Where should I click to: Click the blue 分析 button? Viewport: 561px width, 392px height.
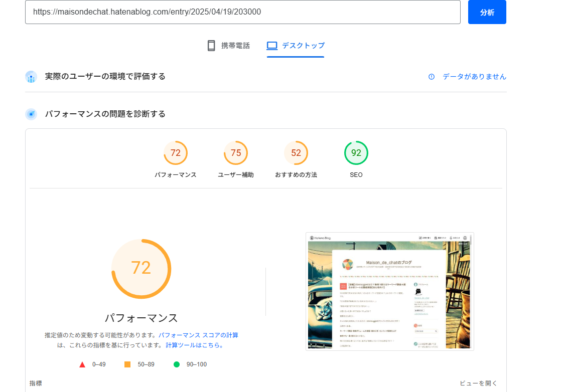[x=487, y=12]
